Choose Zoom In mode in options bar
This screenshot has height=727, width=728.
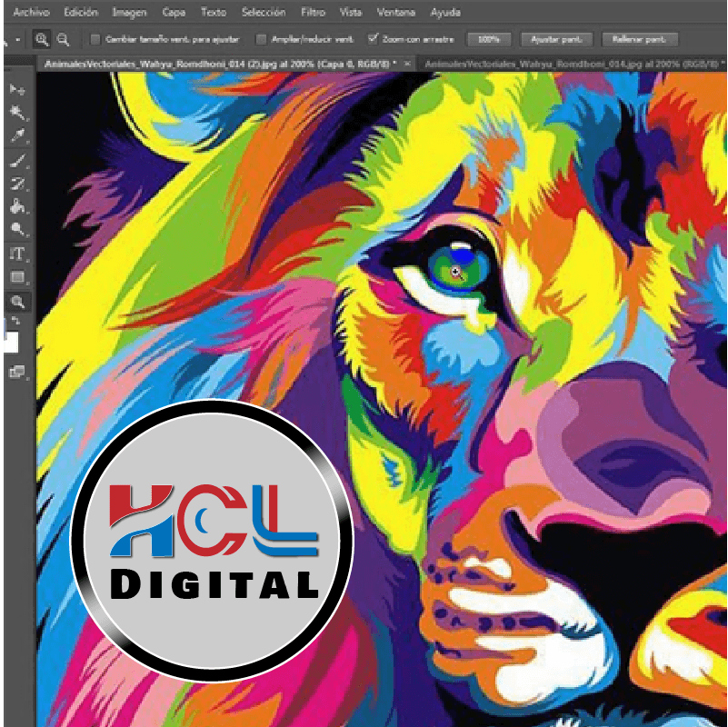coord(42,39)
